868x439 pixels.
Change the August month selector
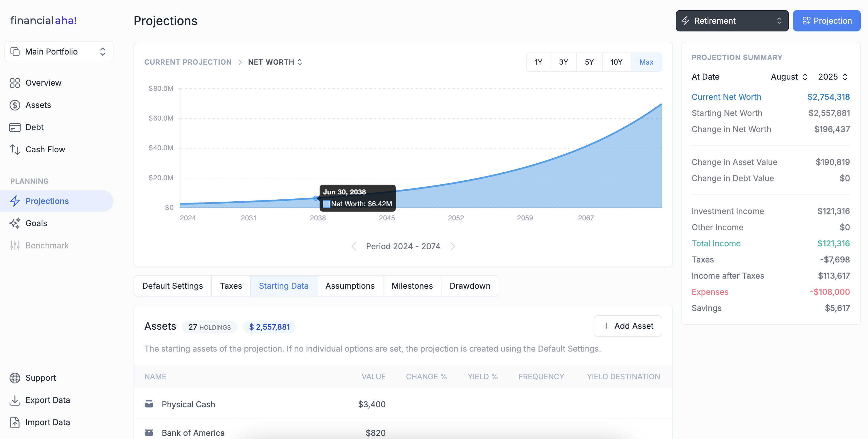coord(789,77)
